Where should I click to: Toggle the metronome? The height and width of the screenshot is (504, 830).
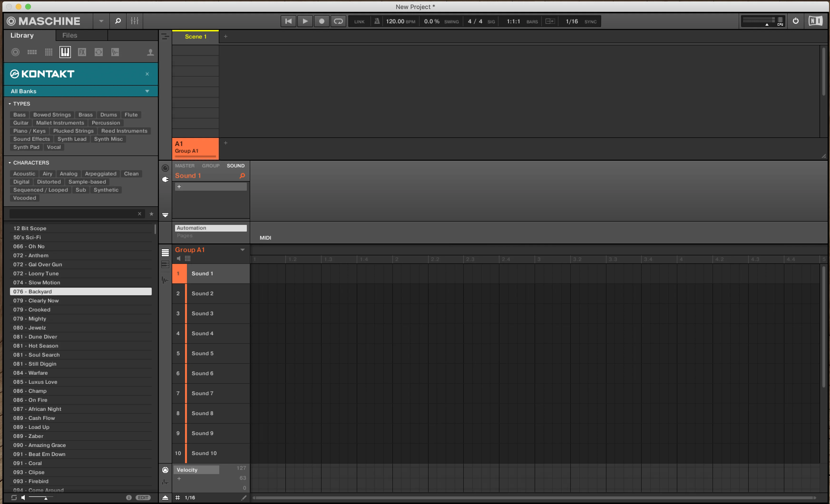[377, 21]
